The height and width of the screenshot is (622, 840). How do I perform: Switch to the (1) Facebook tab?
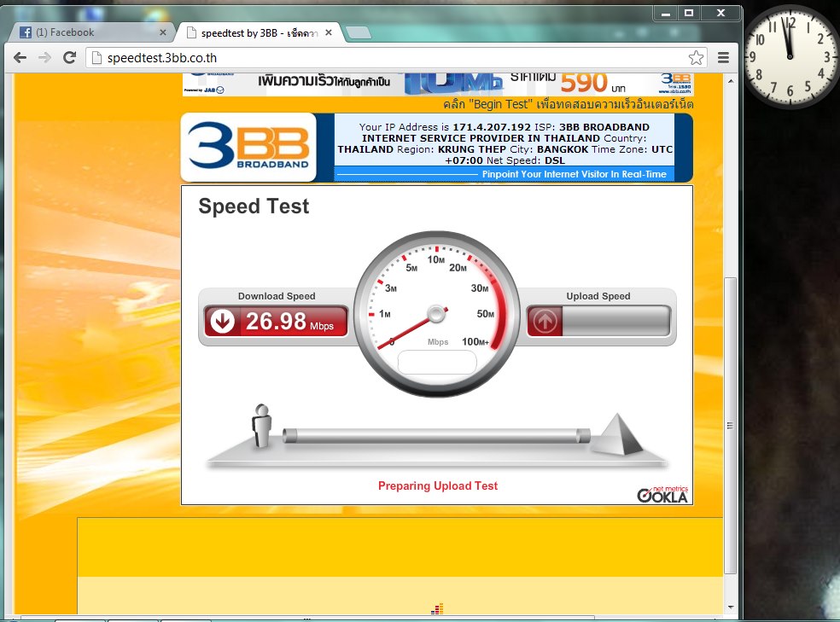tap(91, 32)
